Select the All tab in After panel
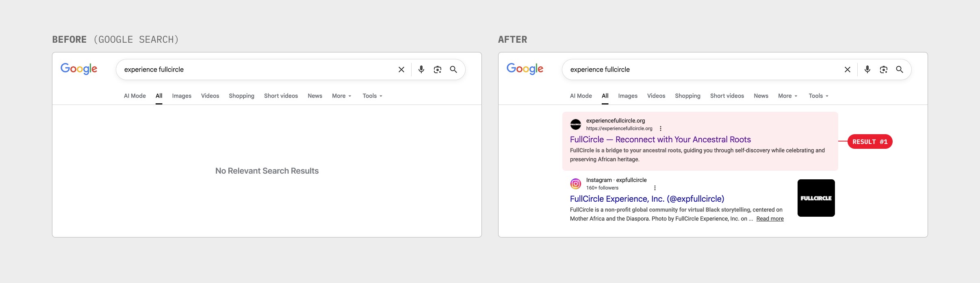 coord(605,96)
